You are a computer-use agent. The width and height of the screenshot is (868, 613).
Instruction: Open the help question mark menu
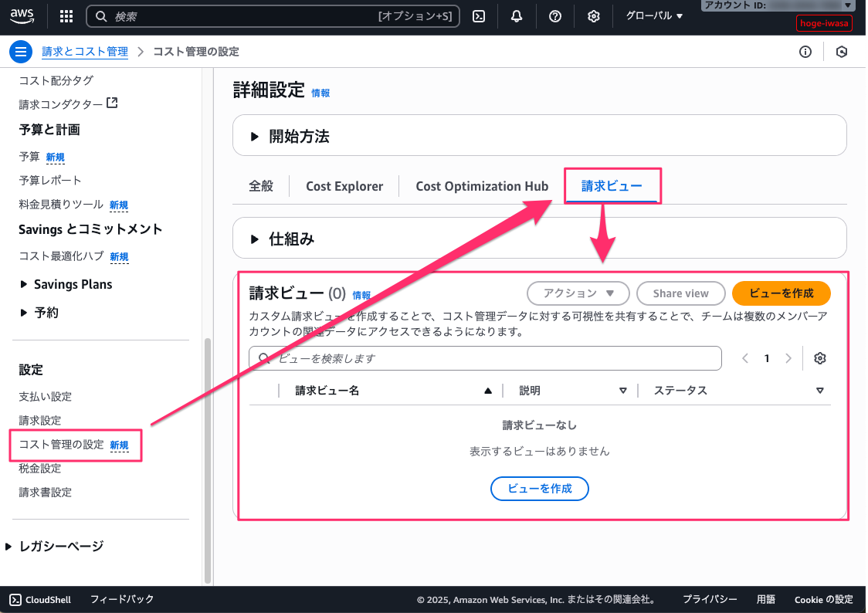[554, 16]
